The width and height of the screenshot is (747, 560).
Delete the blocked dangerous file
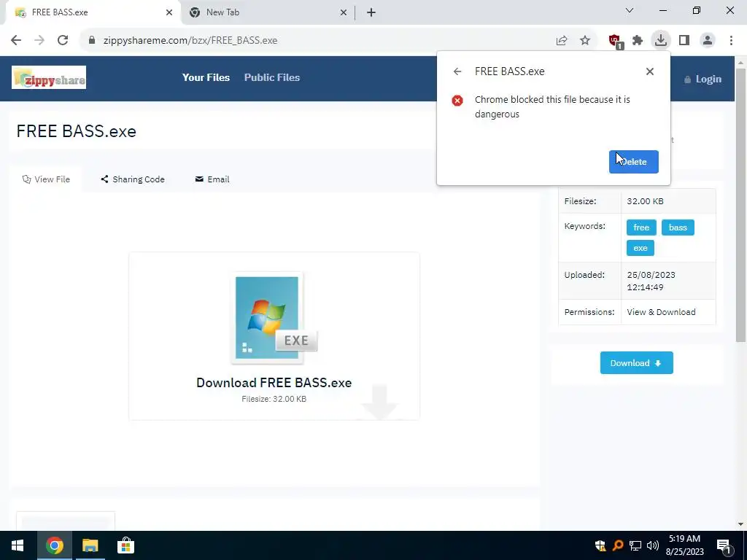tap(634, 162)
